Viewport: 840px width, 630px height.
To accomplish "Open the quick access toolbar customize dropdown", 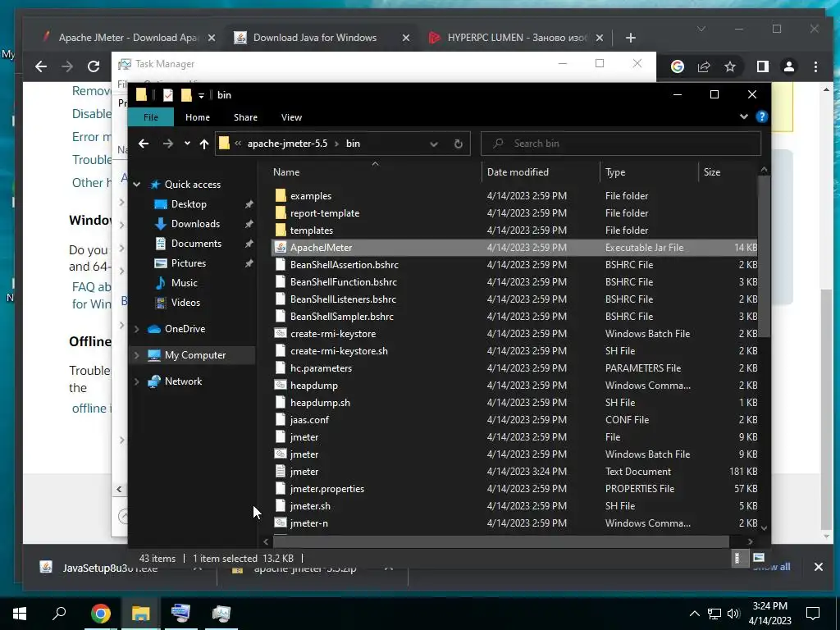I will tap(202, 95).
